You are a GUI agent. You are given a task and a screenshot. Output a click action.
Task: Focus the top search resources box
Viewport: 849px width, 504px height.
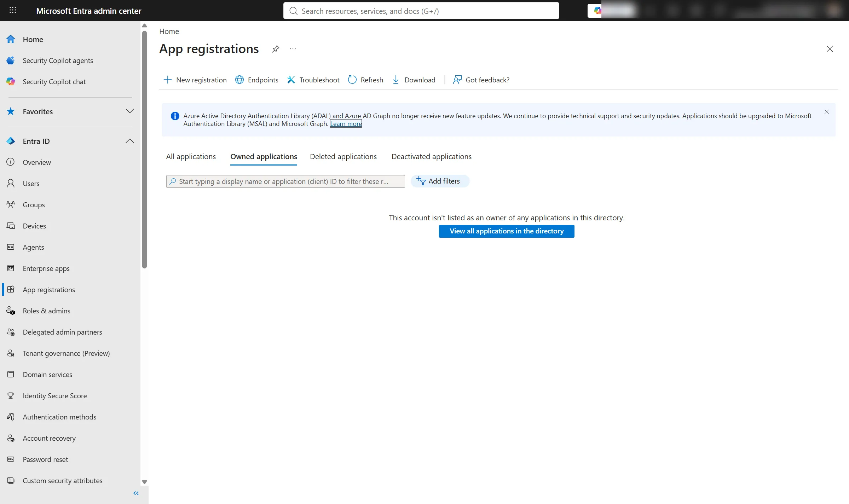421,11
